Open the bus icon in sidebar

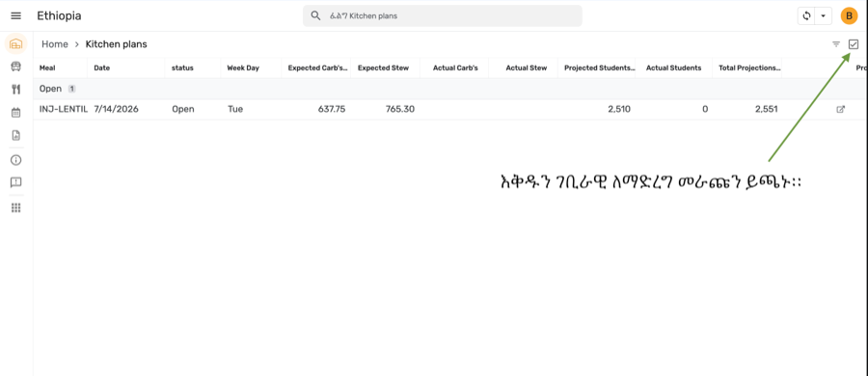(x=16, y=67)
